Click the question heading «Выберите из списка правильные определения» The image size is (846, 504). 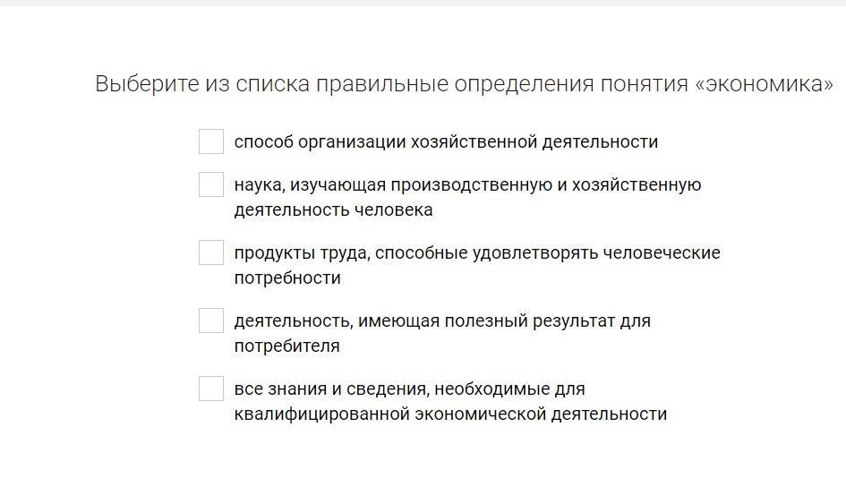click(x=358, y=84)
